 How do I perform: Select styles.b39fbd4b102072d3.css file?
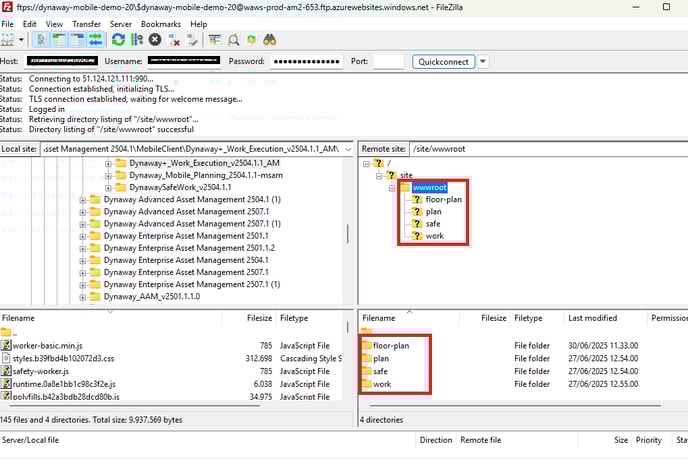pyautogui.click(x=63, y=359)
